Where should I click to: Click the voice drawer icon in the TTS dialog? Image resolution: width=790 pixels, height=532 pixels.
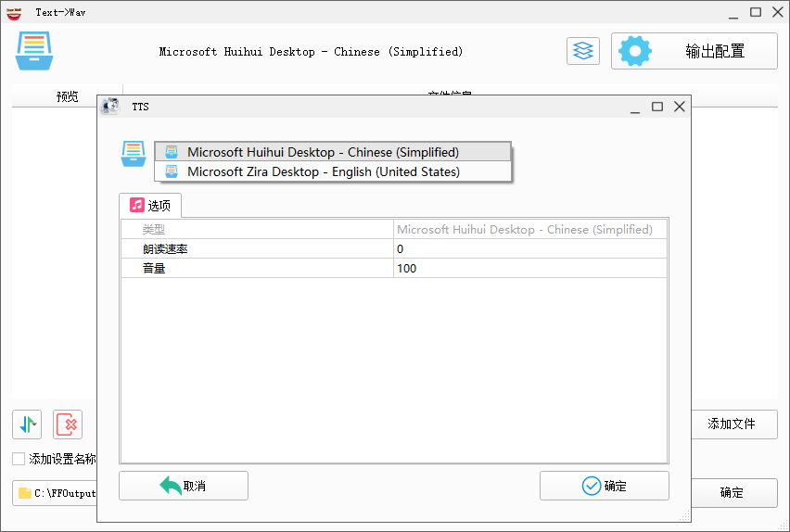point(134,154)
